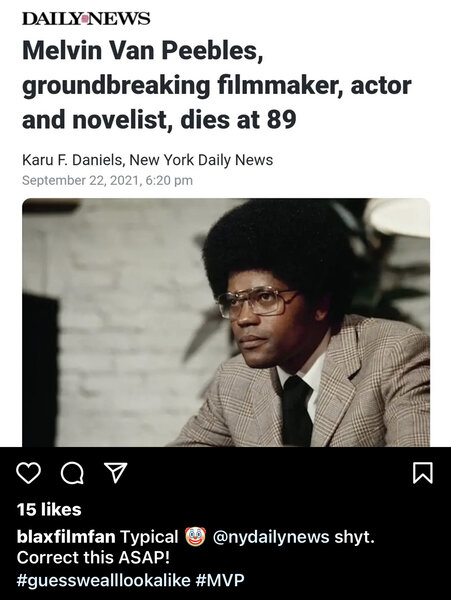Open the @nydailynews mention

click(270, 536)
